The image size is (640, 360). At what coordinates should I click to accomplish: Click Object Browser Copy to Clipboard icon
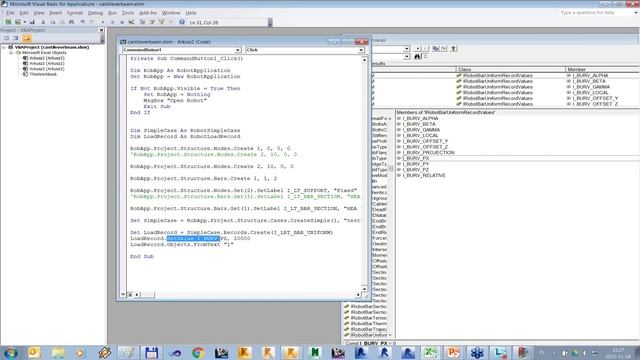click(x=436, y=49)
